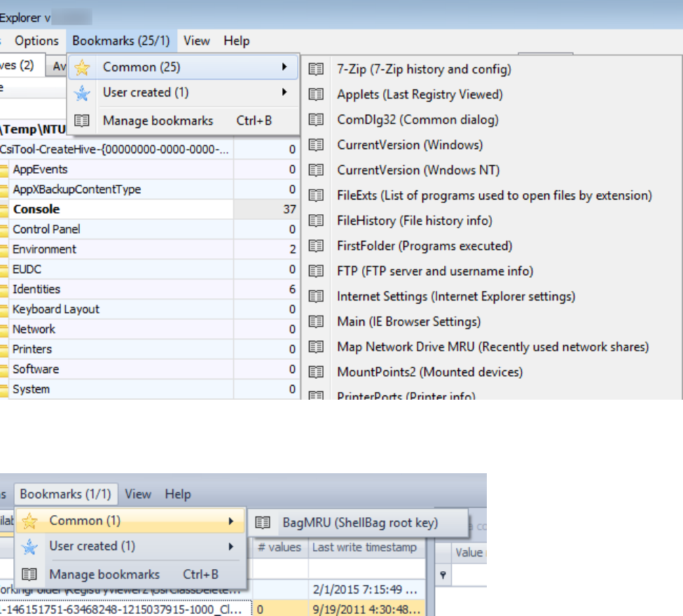Click the book icon next to BagMRU bookmark
The height and width of the screenshot is (616, 683).
pos(263,522)
